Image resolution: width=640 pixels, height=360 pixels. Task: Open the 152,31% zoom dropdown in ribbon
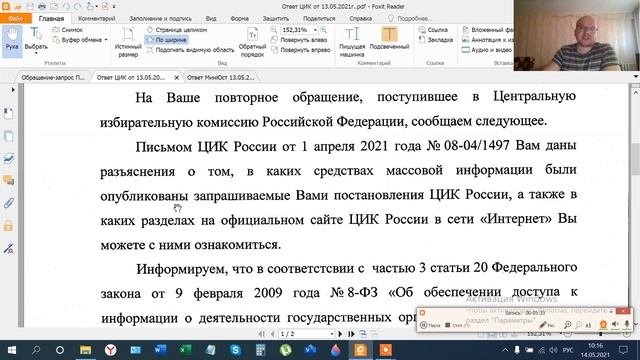point(315,30)
